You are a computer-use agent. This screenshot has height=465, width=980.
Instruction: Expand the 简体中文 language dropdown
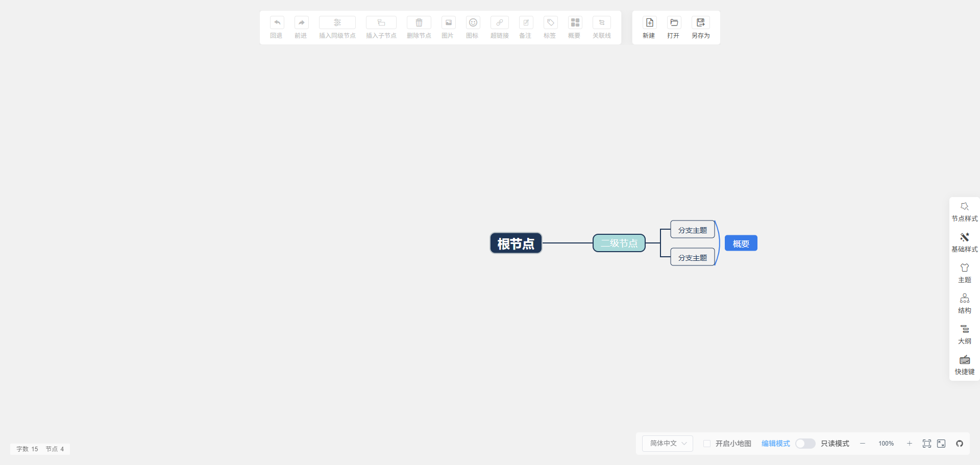tap(668, 444)
